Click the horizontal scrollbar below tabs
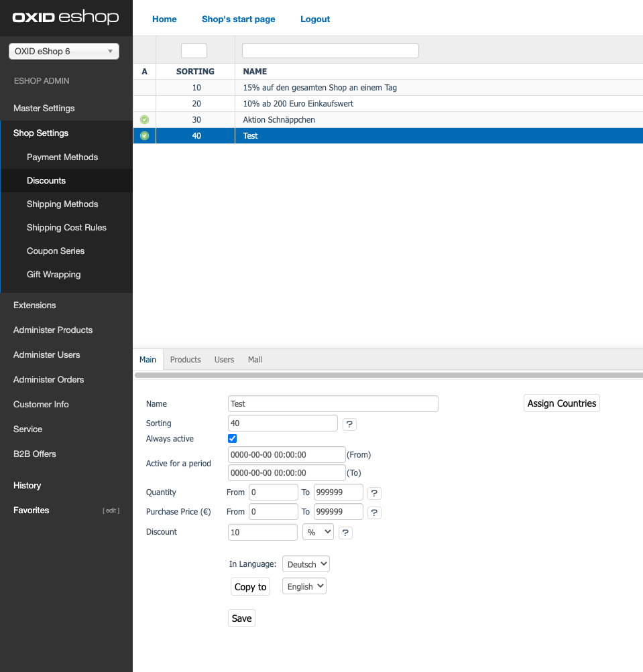This screenshot has width=643, height=672. click(388, 375)
